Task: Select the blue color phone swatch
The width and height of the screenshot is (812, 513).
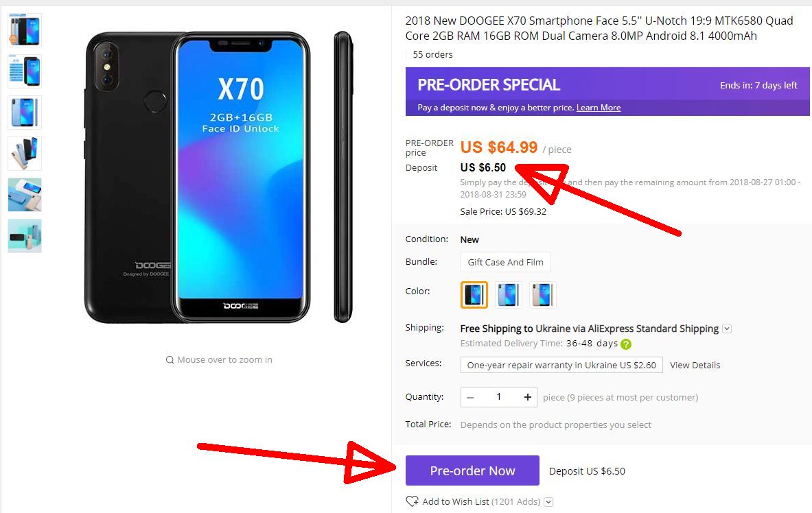Action: [509, 294]
